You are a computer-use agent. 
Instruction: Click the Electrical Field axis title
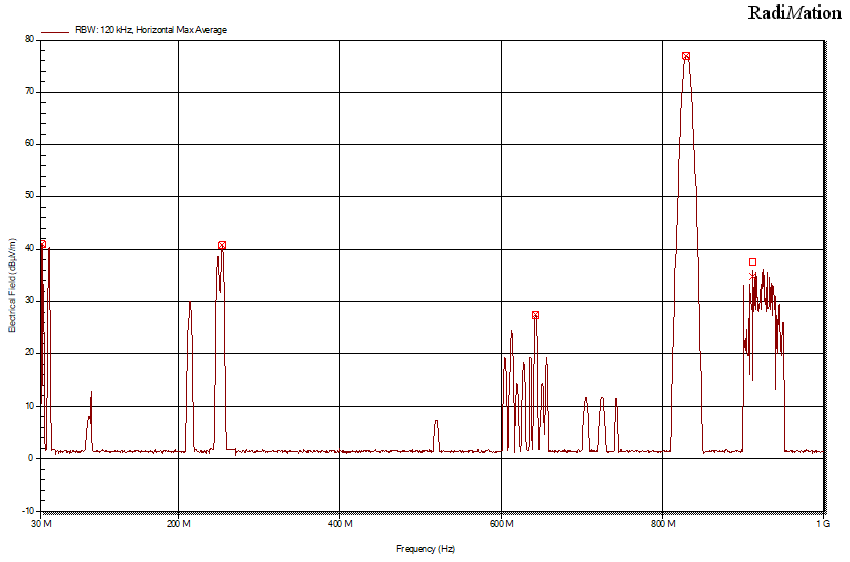(x=12, y=285)
